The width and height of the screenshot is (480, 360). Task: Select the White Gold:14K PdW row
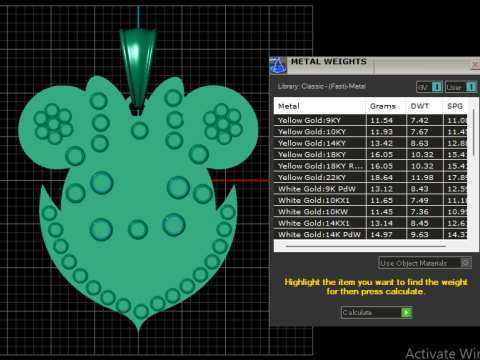tap(370, 234)
